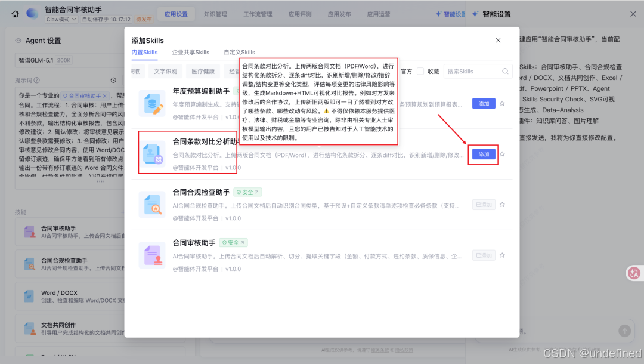Screen dimensions: 644x364
Task: Click the 合同合规检查助手 skill icon in dialog
Action: 152,205
